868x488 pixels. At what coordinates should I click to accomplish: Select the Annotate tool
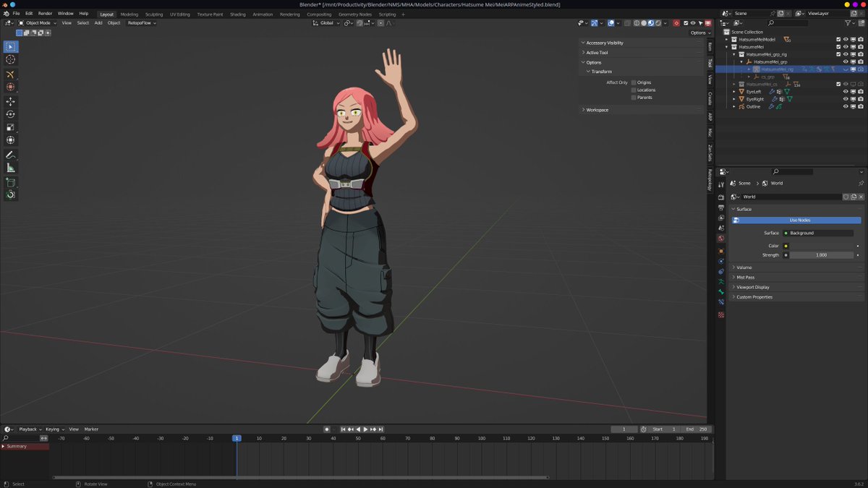(10, 155)
